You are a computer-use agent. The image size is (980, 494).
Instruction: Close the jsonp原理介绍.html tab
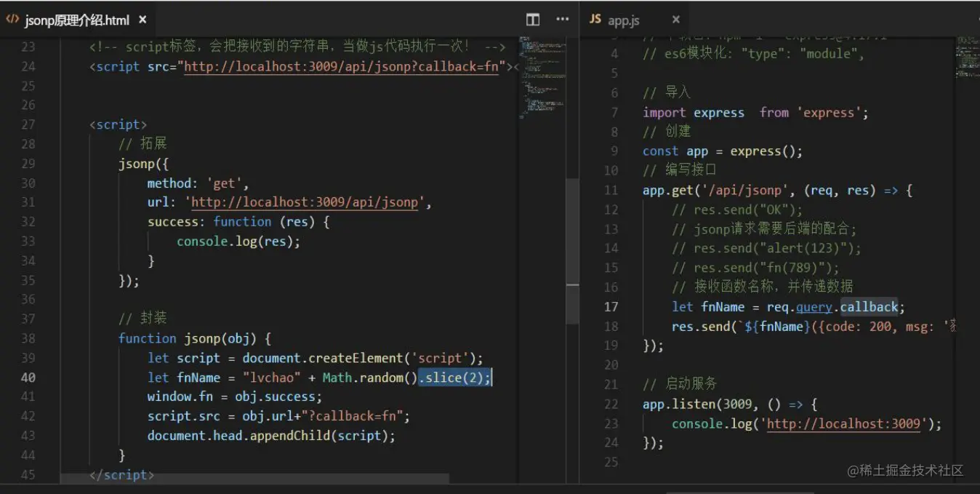point(142,20)
